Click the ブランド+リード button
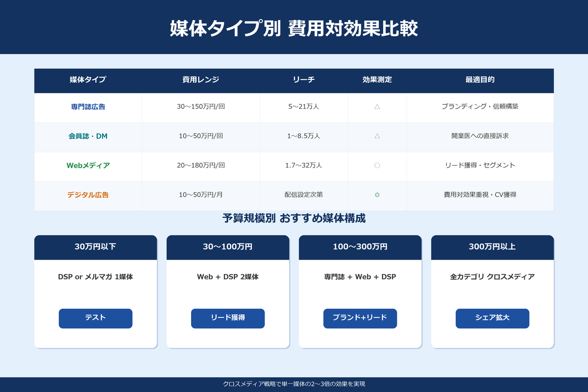Viewport: 588px width, 392px height. click(360, 318)
